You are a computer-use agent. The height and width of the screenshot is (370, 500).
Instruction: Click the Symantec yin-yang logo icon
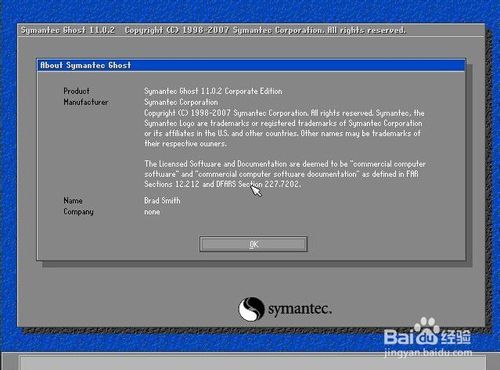251,309
